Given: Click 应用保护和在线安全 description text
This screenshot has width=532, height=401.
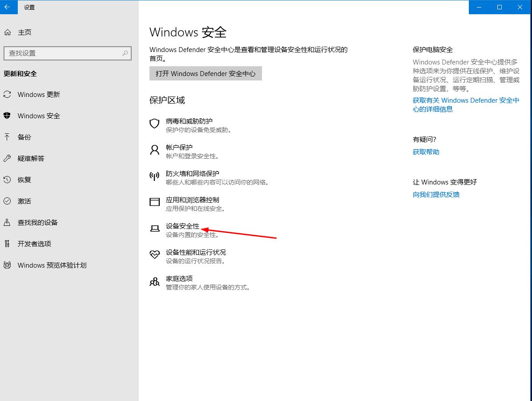Looking at the screenshot, I should (195, 209).
